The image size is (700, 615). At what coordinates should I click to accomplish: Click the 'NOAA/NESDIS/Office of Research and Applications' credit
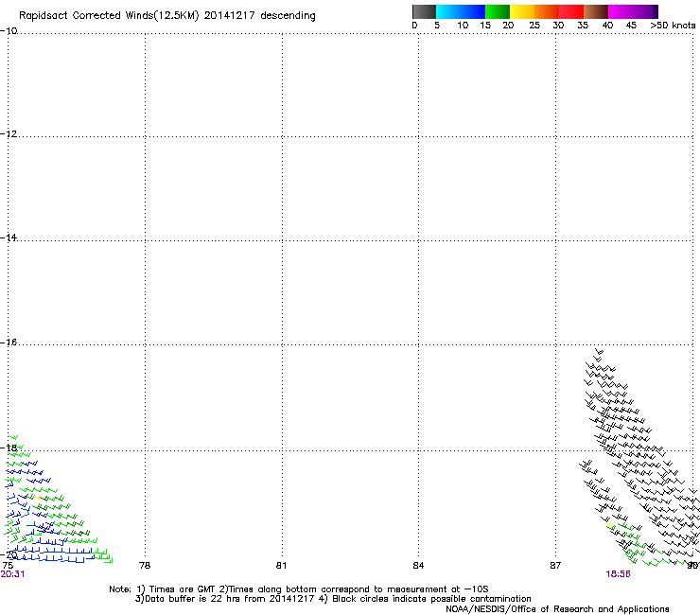click(x=557, y=609)
